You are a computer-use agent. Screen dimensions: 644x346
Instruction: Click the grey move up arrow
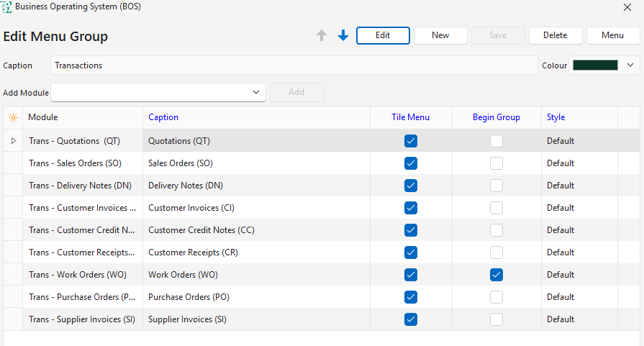tap(322, 35)
